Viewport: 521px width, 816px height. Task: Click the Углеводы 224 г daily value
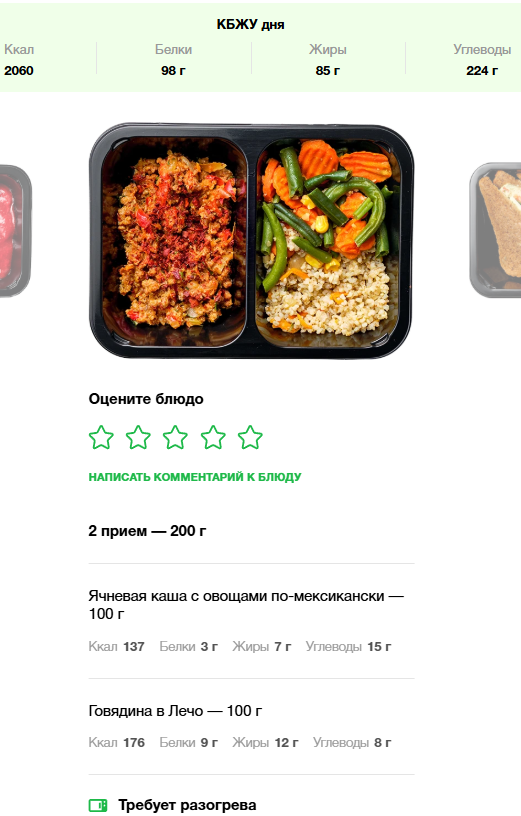click(482, 60)
